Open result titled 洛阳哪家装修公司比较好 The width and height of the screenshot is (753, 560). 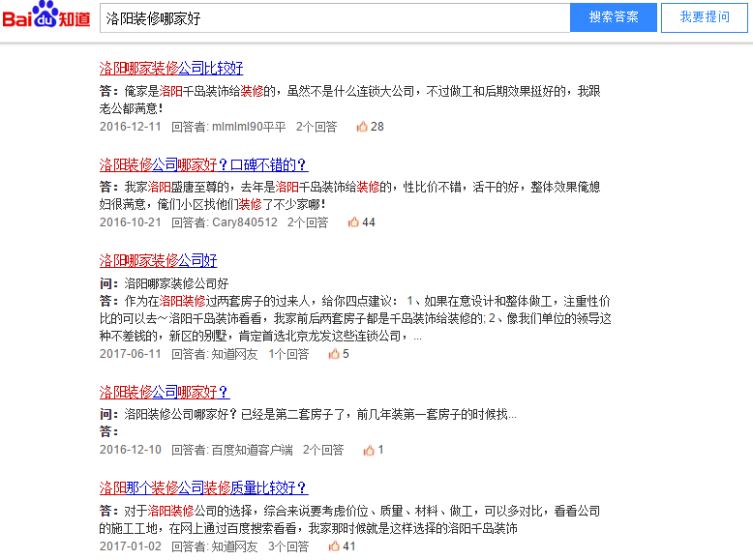(171, 69)
